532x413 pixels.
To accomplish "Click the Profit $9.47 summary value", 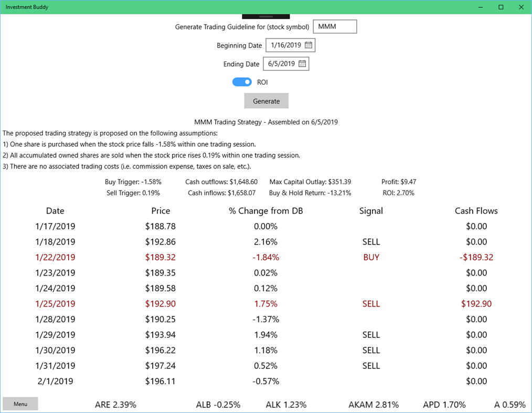I will pos(399,182).
